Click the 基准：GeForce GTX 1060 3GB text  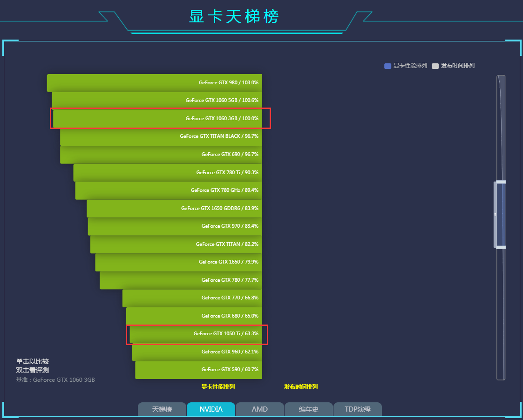(x=55, y=380)
